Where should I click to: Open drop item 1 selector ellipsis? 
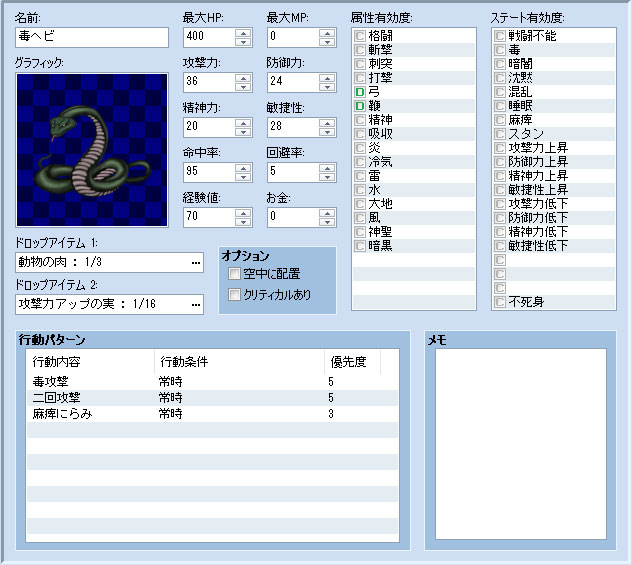(x=195, y=262)
